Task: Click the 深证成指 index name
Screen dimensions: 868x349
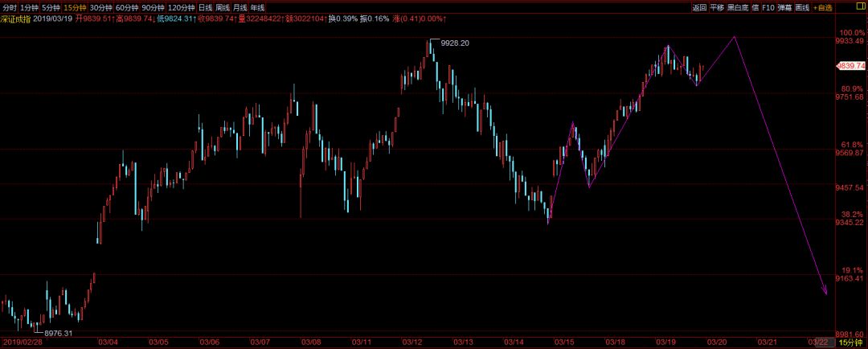Action: (15, 18)
